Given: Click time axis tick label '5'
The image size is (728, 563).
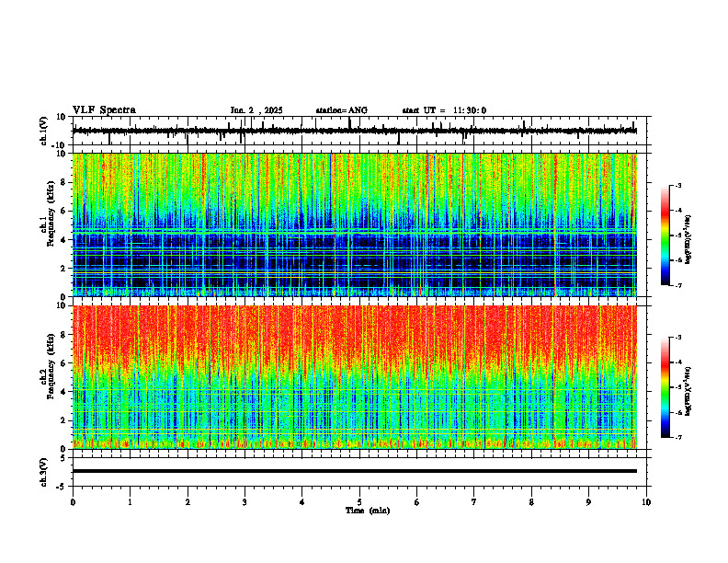Looking at the screenshot, I should click(359, 502).
